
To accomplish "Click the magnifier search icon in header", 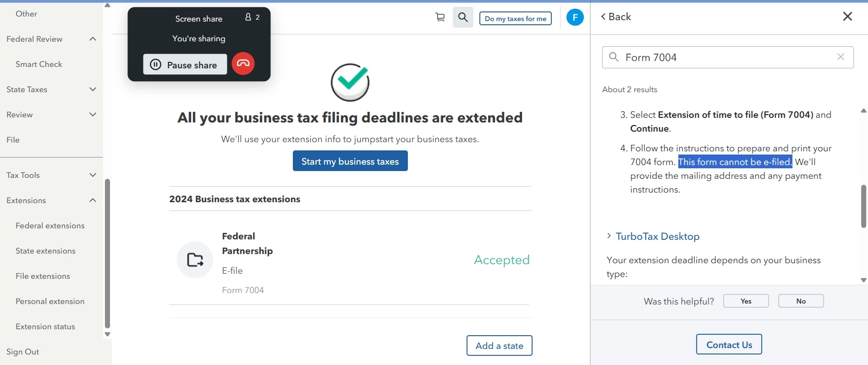I will 463,17.
